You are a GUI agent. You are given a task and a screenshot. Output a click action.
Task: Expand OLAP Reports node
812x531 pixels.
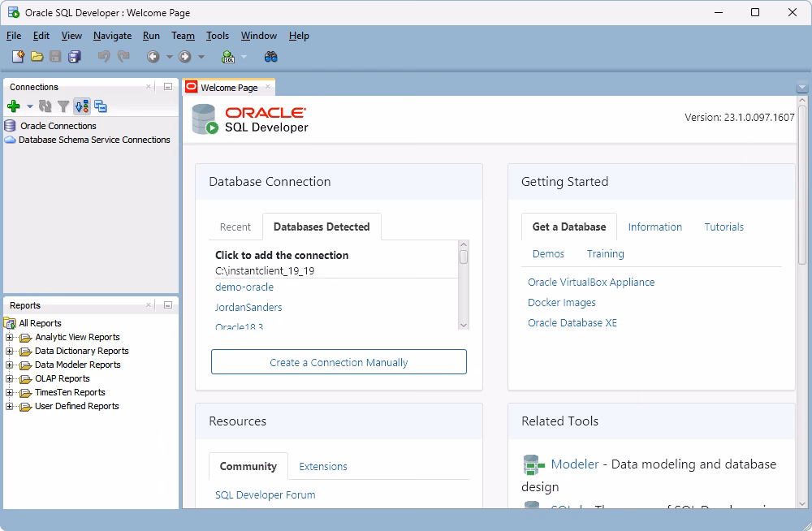(9, 378)
